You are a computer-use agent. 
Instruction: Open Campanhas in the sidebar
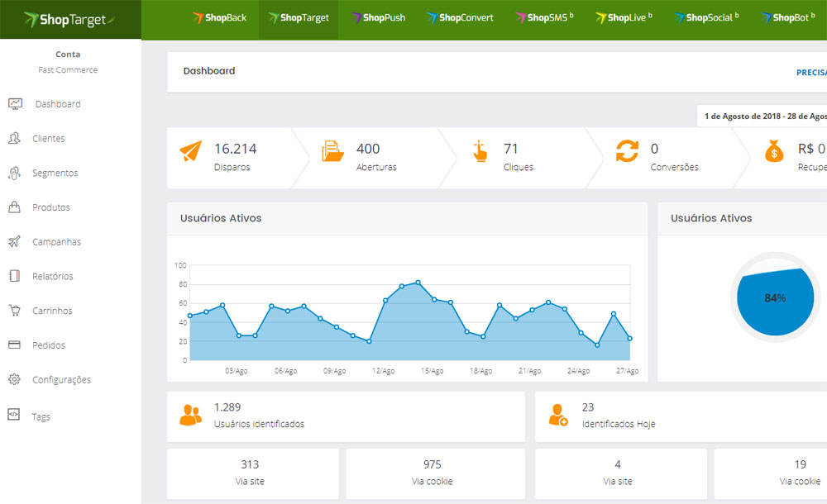56,242
